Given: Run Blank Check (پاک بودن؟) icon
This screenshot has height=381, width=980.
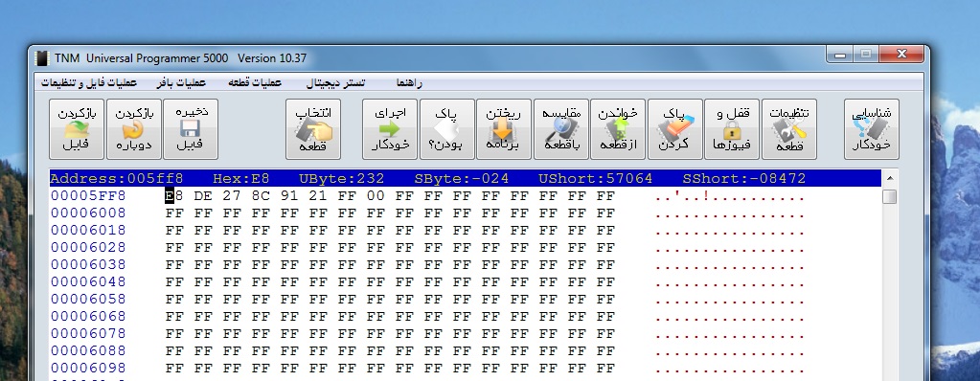Looking at the screenshot, I should (x=446, y=129).
